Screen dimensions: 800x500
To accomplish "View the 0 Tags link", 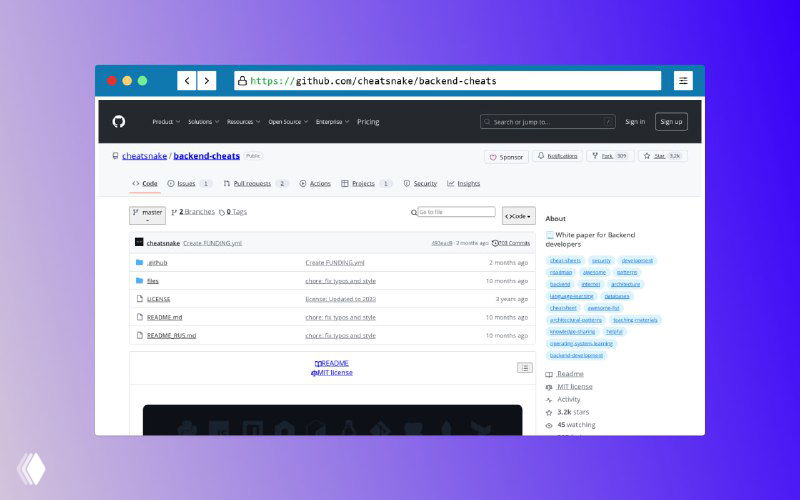I will 233,212.
